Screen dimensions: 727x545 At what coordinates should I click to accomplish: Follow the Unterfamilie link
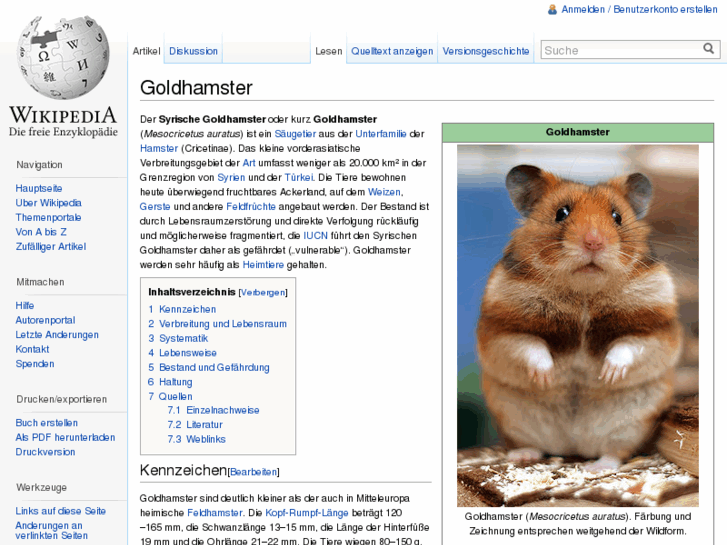pos(381,134)
